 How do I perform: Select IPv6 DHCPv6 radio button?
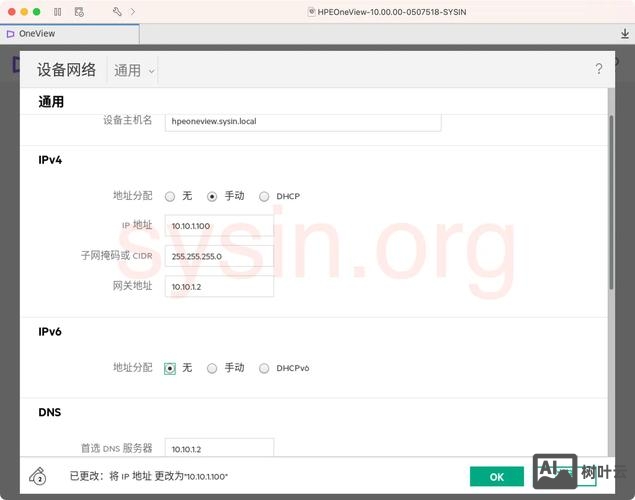pyautogui.click(x=265, y=368)
